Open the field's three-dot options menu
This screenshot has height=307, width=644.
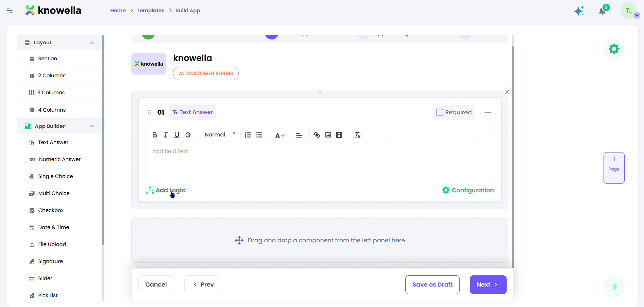[x=488, y=112]
